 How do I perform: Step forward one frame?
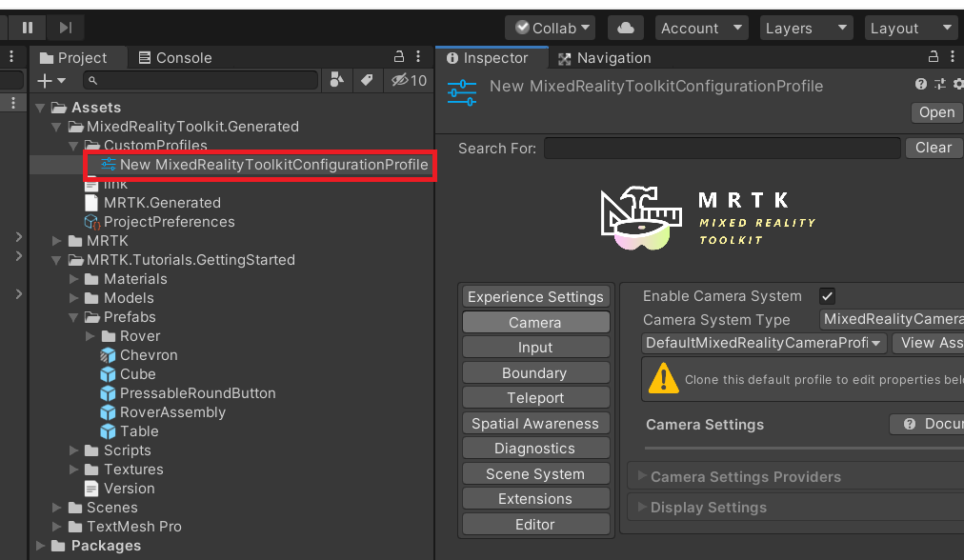tap(65, 28)
